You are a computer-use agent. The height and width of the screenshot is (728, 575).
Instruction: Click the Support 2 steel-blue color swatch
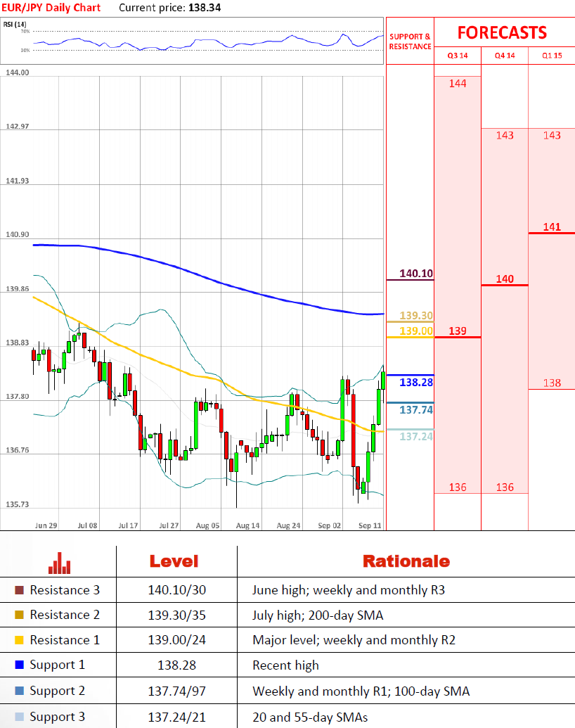19,691
